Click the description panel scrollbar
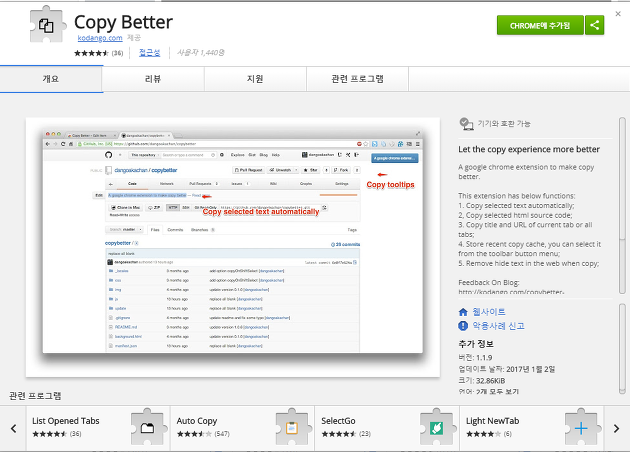Screen dimensions: 630x452 [622, 205]
